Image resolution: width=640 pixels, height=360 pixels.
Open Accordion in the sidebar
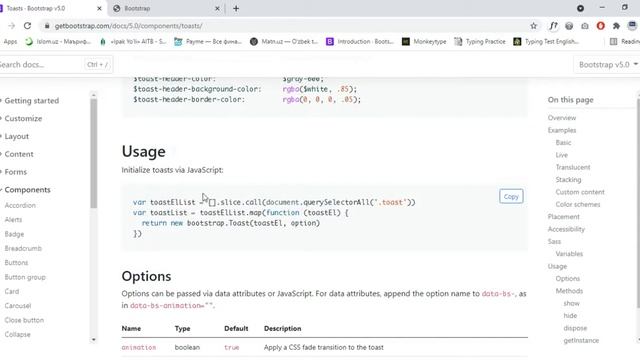[x=20, y=205]
